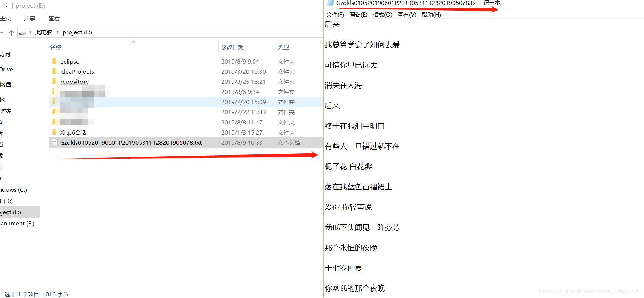644x298 pixels.
Task: Open the eclipse folder icon
Action: tap(54, 61)
